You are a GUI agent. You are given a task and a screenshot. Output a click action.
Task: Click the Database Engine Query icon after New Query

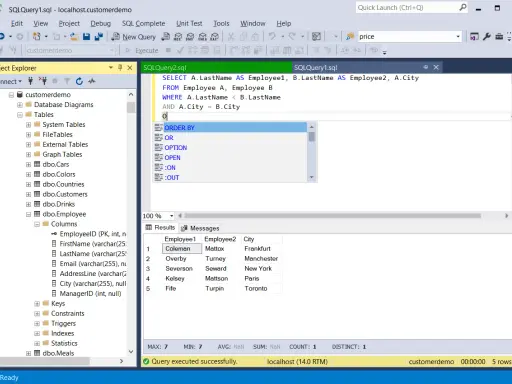[x=166, y=36]
